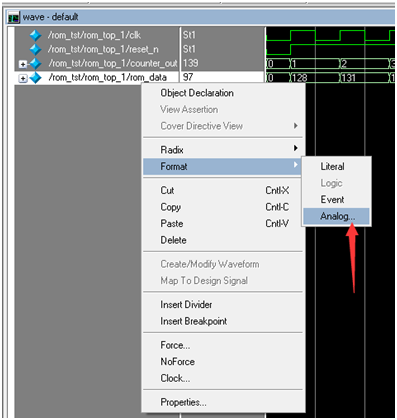Screen dimensions: 397x420
Task: Choose Delete from context menu
Action: pos(223,240)
